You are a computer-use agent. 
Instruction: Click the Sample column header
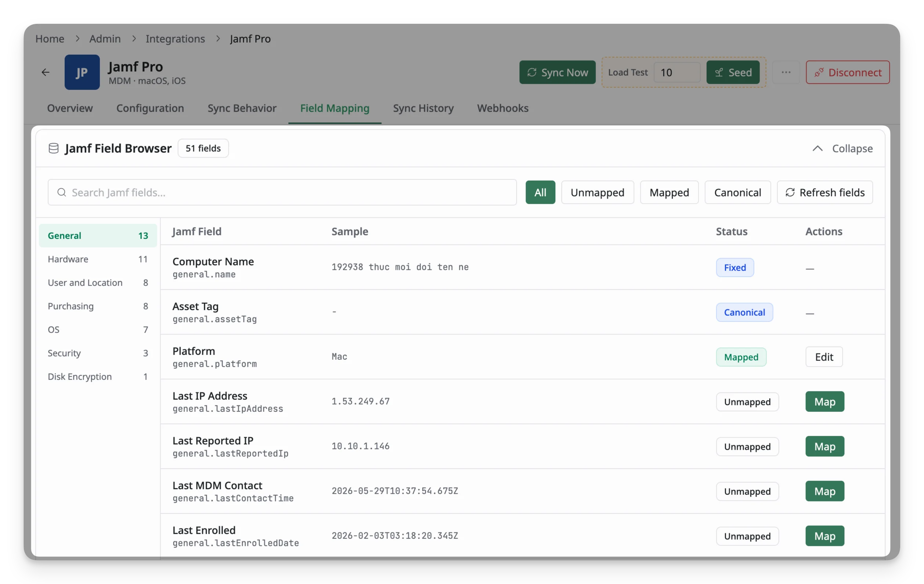coord(350,232)
